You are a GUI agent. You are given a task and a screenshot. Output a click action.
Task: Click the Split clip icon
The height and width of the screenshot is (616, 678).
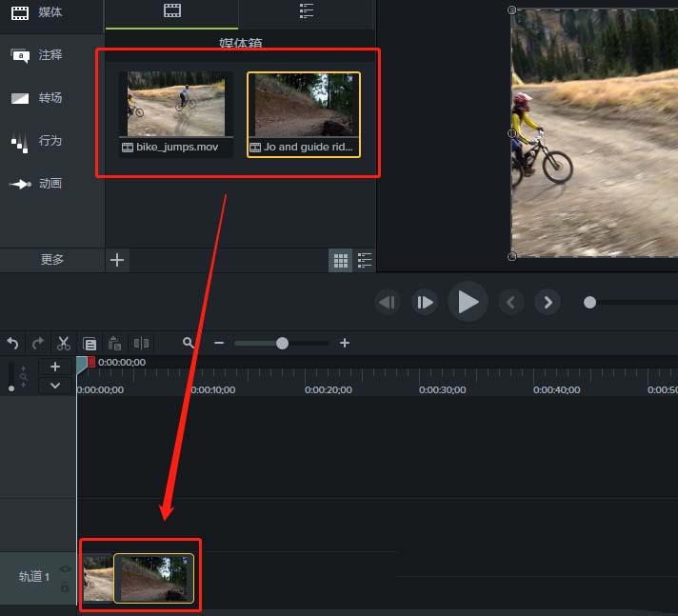point(141,344)
